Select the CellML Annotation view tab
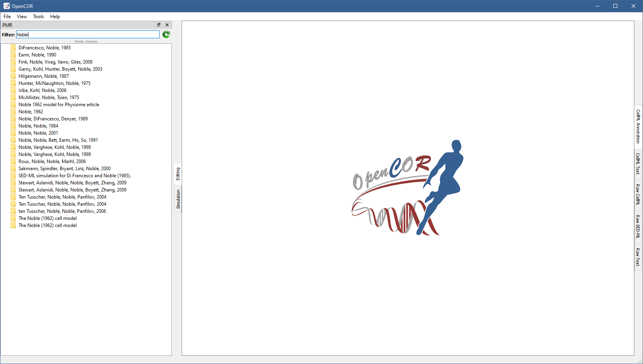Image resolution: width=643 pixels, height=364 pixels. 638,126
